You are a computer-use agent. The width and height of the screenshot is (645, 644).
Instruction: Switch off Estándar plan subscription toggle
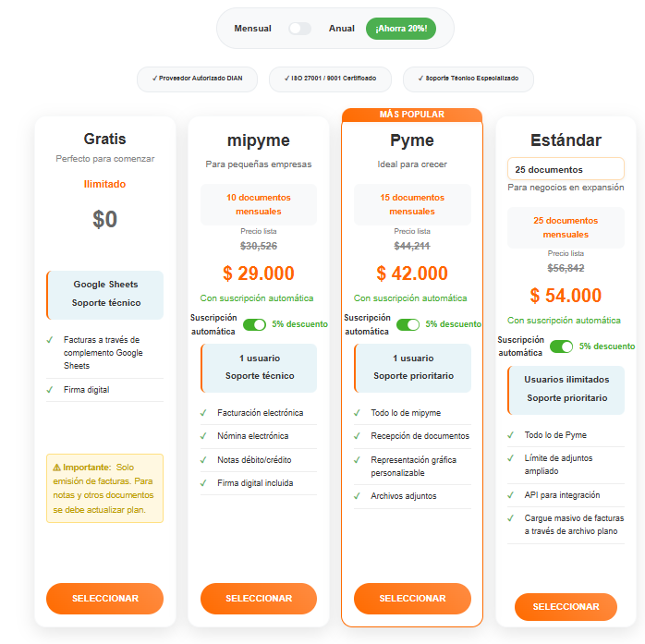pos(561,346)
